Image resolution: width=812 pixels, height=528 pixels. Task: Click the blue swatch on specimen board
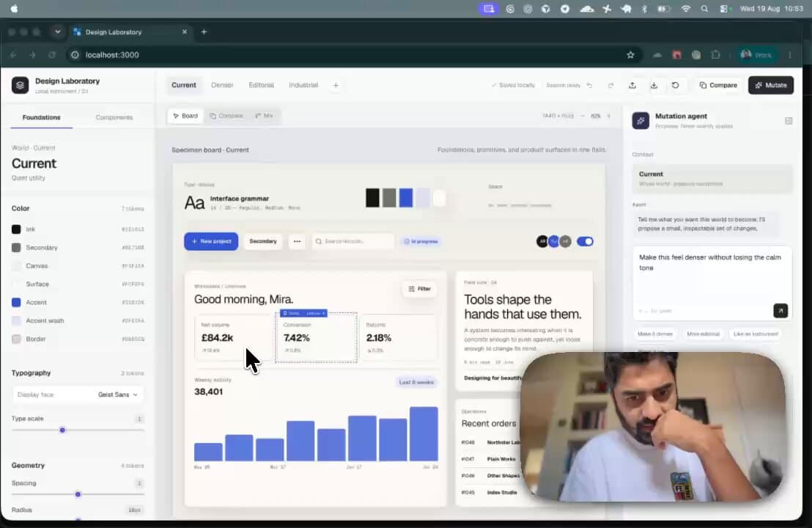tap(406, 198)
